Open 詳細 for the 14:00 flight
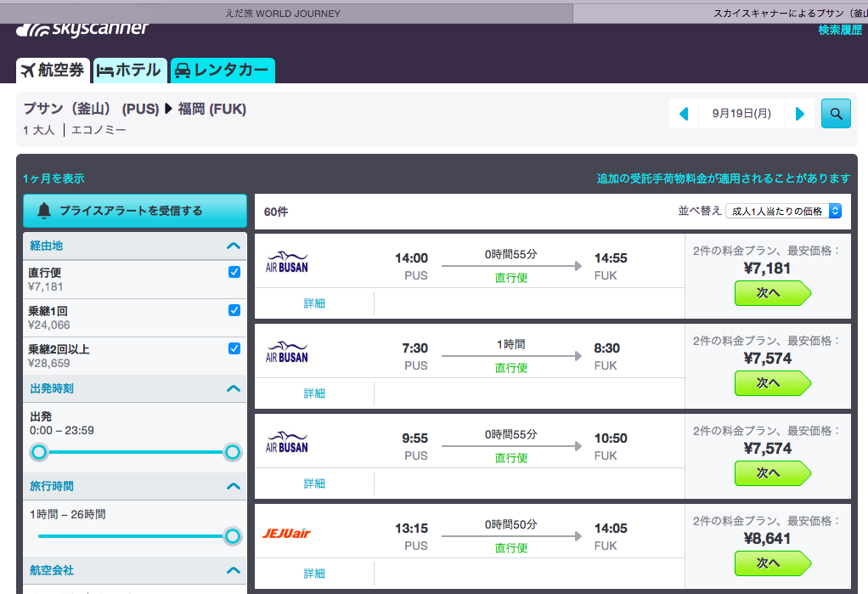Image resolution: width=868 pixels, height=594 pixels. coord(314,303)
